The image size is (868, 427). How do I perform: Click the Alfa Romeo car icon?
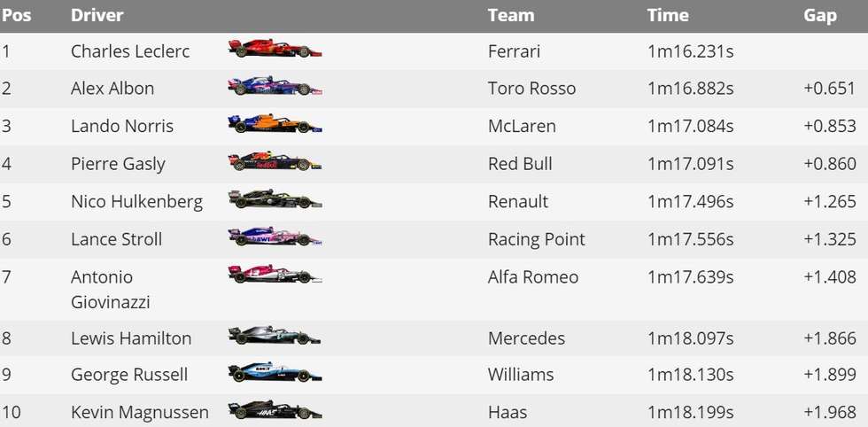coord(275,274)
